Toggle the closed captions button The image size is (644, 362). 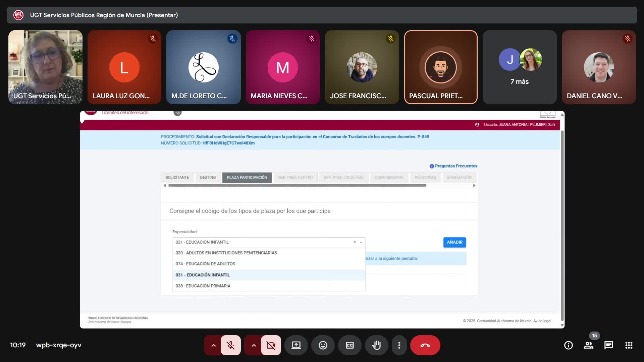tap(350, 345)
